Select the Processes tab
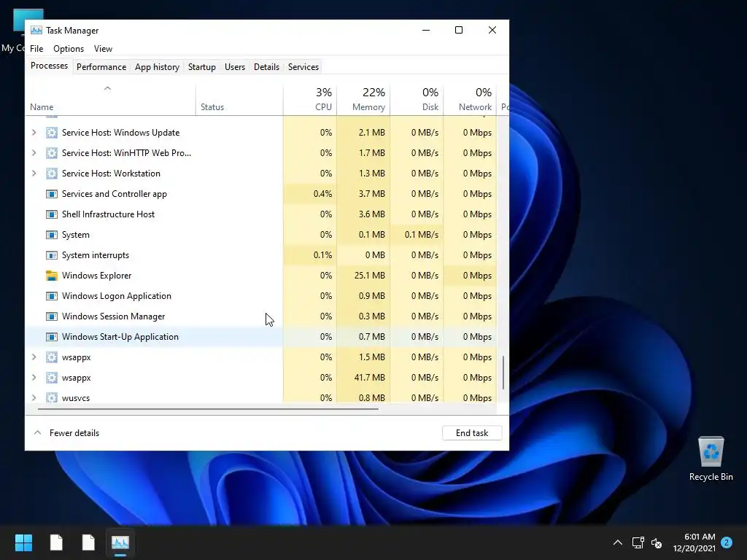This screenshot has width=747, height=560. (49, 66)
